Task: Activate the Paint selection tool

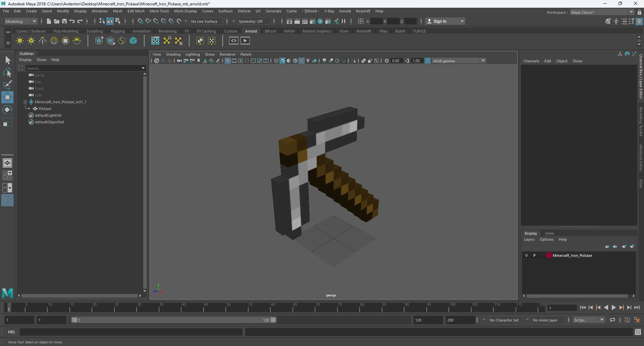Action: coord(7,84)
